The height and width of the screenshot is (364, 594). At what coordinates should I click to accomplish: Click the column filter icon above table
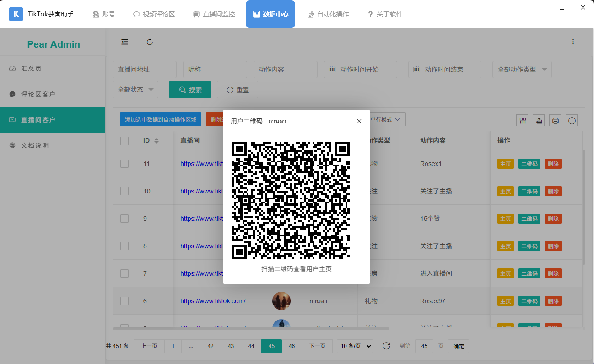click(522, 121)
